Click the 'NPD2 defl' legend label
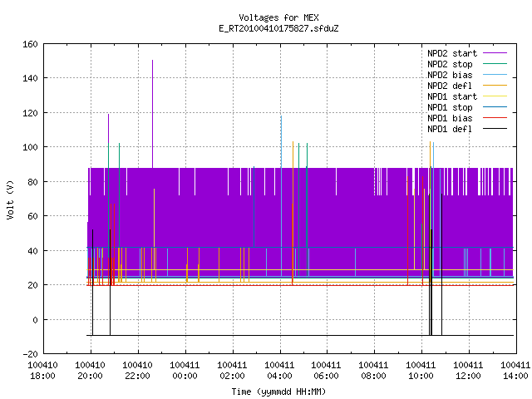 450,86
